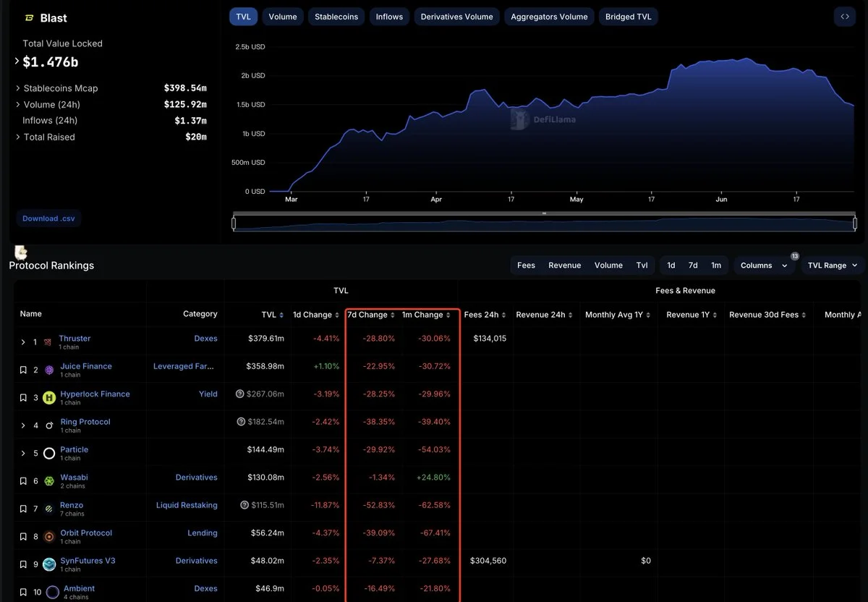
Task: Bookmark the Juice Finance row
Action: [23, 370]
